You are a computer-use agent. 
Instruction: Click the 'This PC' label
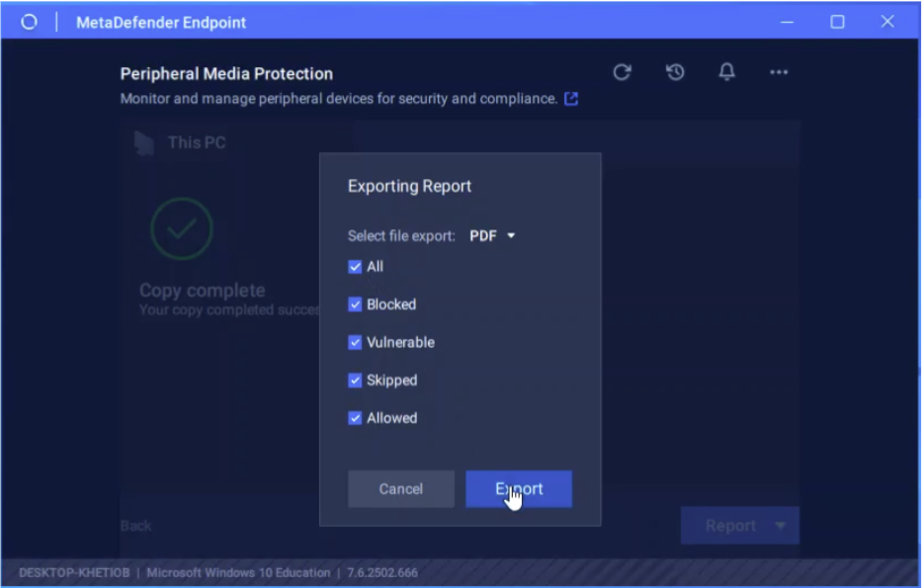(x=197, y=142)
